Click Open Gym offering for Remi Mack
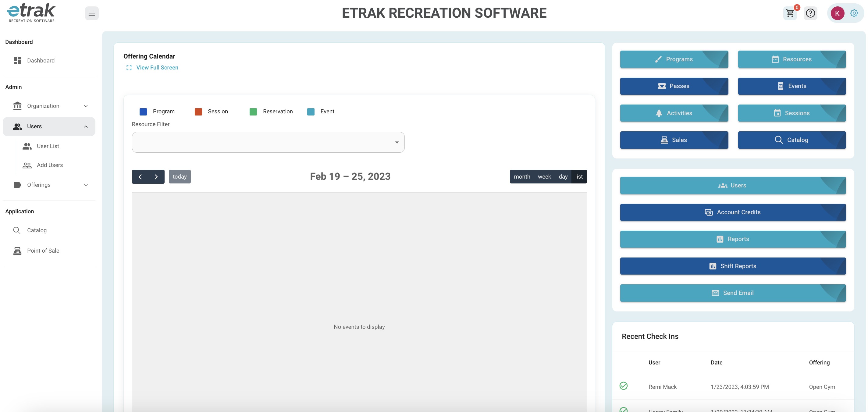Screen dimensions: 868x412 click(x=822, y=387)
